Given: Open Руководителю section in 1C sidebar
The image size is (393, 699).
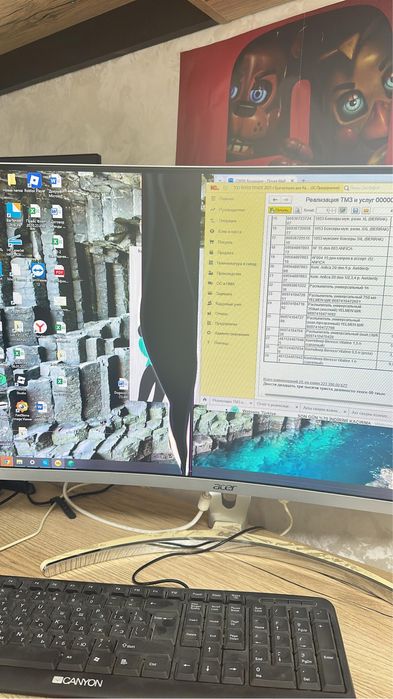Looking at the screenshot, I should pos(227,210).
